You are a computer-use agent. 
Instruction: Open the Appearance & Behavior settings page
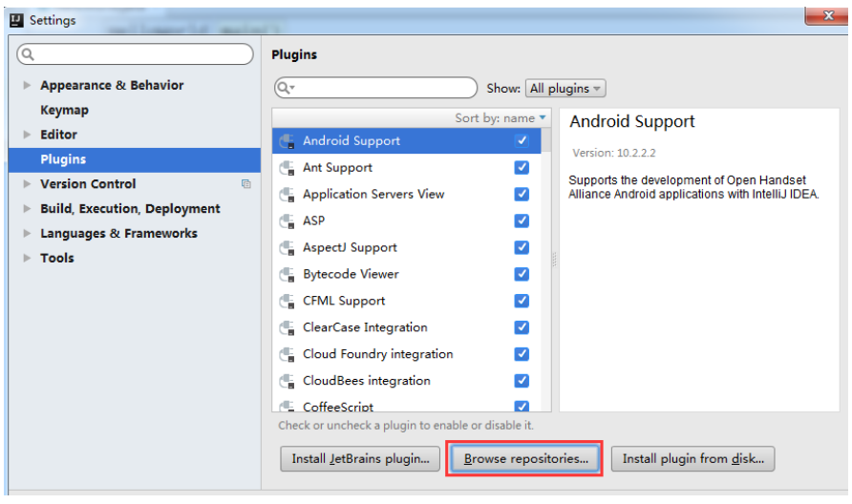point(112,85)
